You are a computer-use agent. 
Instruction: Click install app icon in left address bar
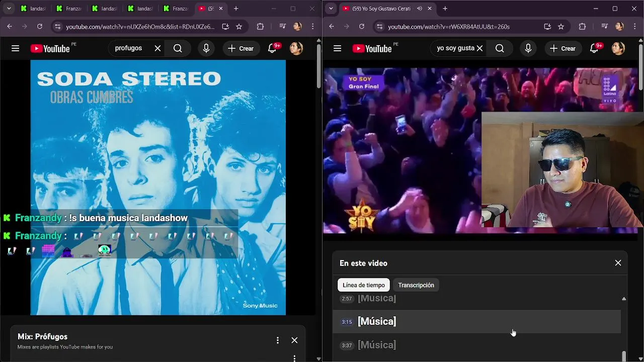click(x=225, y=27)
